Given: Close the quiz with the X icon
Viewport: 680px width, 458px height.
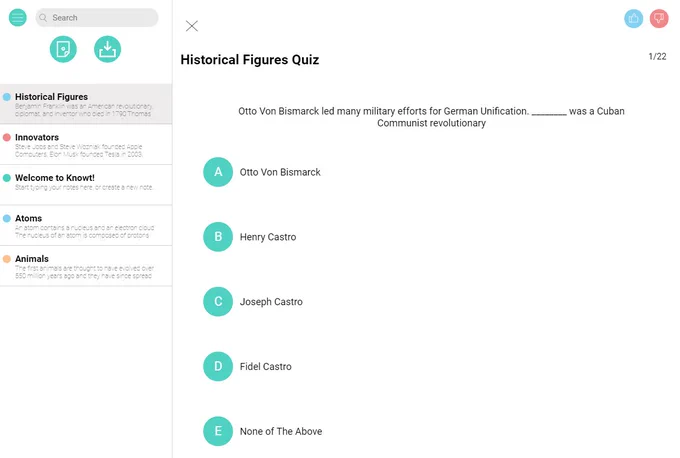Looking at the screenshot, I should [x=192, y=26].
